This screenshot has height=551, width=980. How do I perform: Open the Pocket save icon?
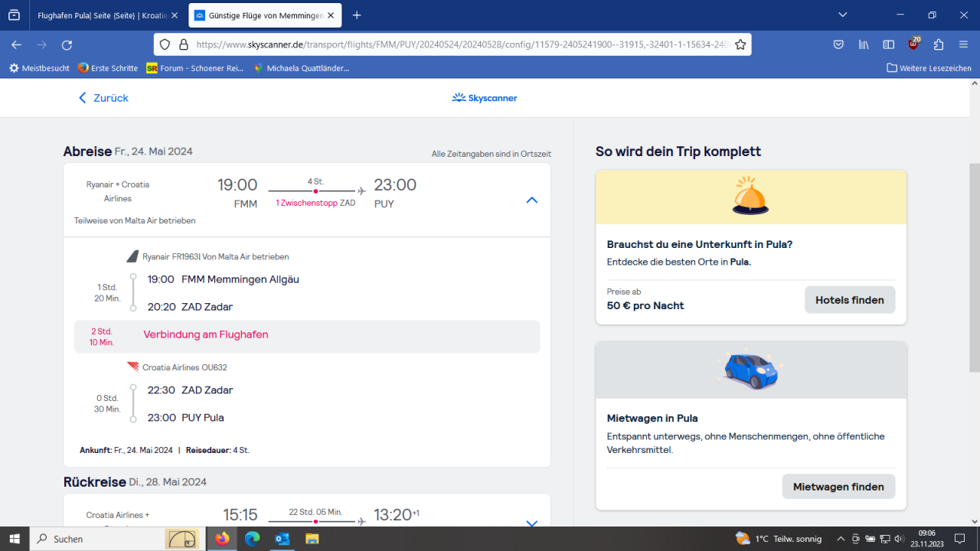click(x=838, y=44)
